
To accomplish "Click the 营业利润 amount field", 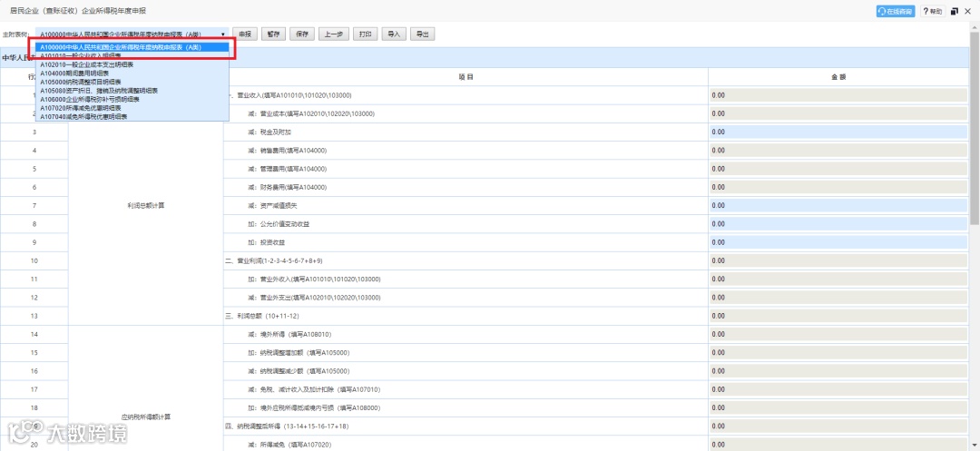I will [x=838, y=260].
